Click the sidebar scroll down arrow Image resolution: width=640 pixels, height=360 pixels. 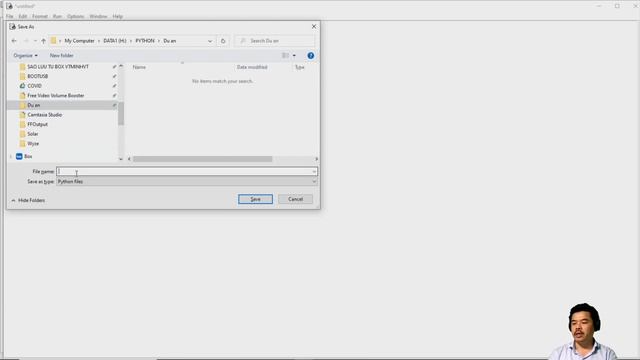tap(121, 159)
